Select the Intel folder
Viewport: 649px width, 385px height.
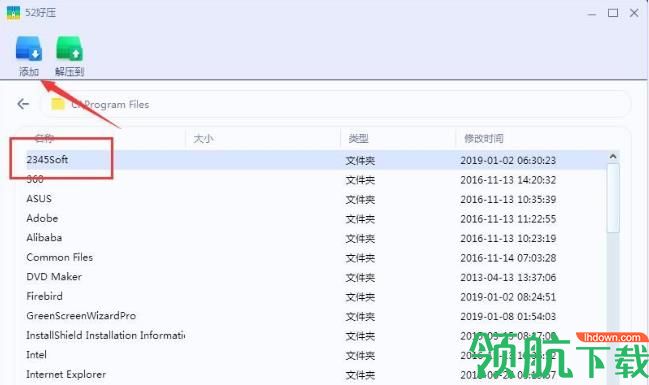coord(36,355)
